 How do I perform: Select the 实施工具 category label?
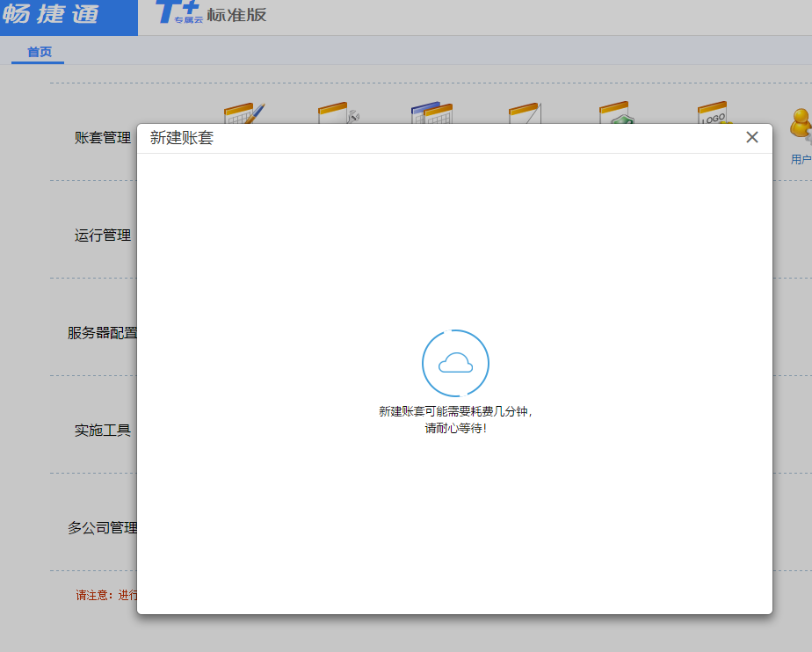pyautogui.click(x=103, y=431)
